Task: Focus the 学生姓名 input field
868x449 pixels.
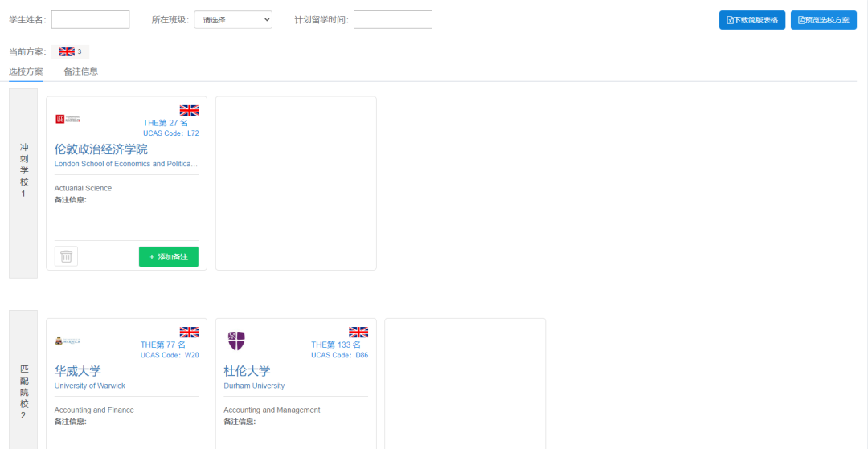Action: (90, 20)
